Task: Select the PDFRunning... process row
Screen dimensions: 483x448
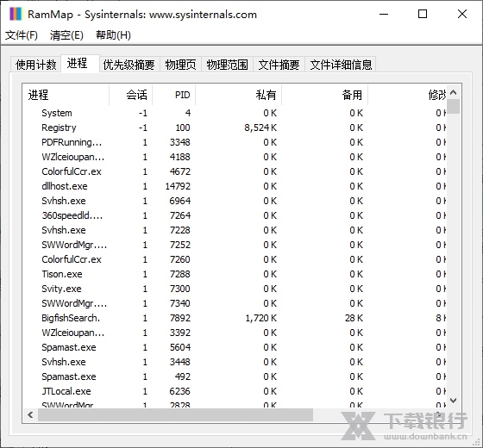Action: (234, 142)
